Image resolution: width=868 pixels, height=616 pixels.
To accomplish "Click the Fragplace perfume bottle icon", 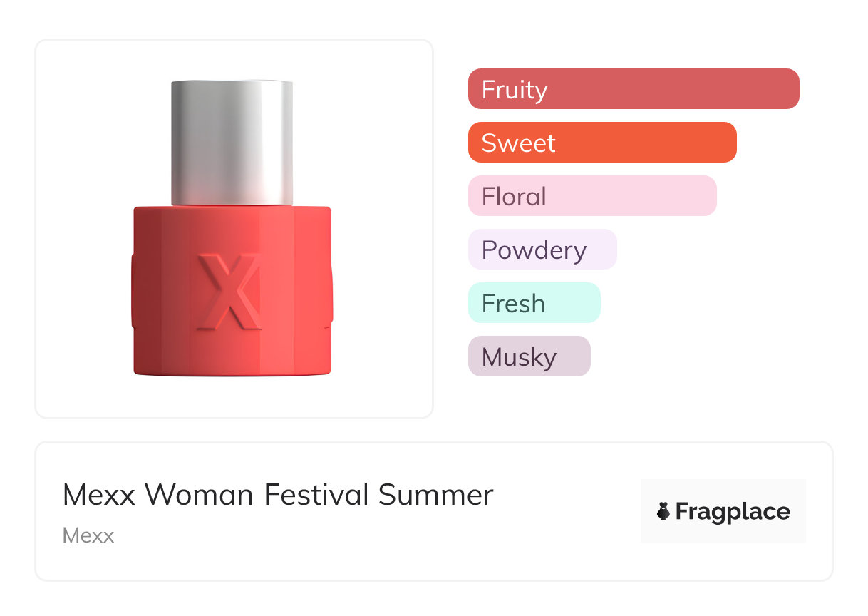I will (663, 511).
